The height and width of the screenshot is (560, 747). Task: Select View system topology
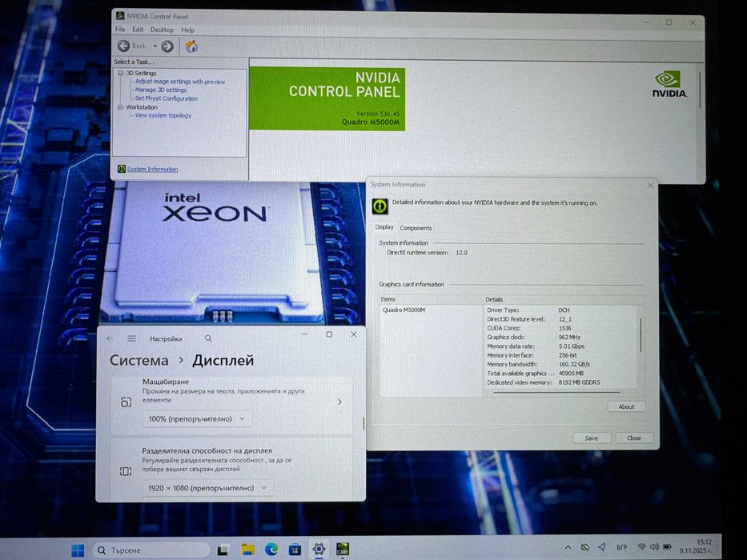pos(163,115)
